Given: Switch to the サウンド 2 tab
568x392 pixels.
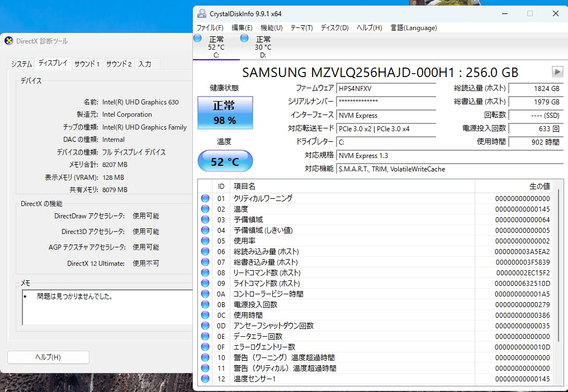Looking at the screenshot, I should click(119, 64).
